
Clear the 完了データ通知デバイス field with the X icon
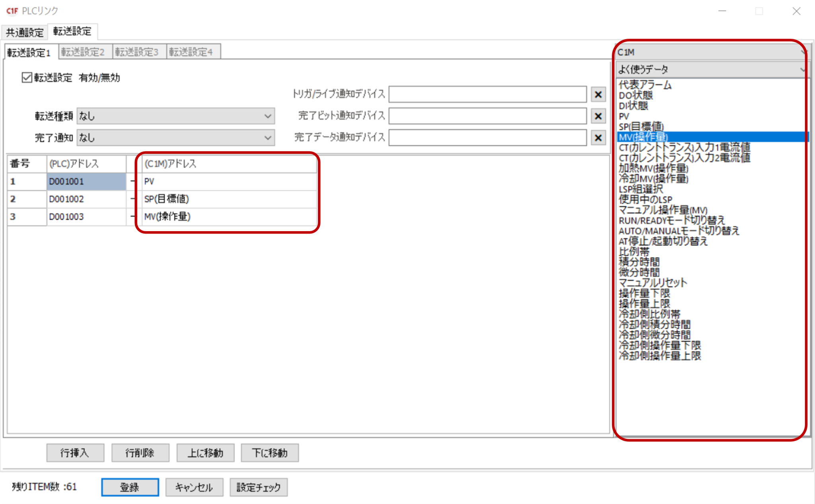click(598, 138)
